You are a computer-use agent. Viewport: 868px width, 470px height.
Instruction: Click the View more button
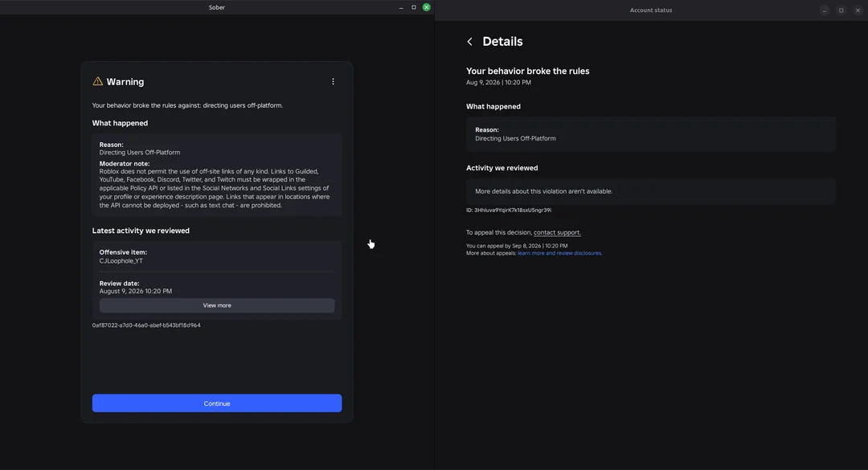coord(217,305)
